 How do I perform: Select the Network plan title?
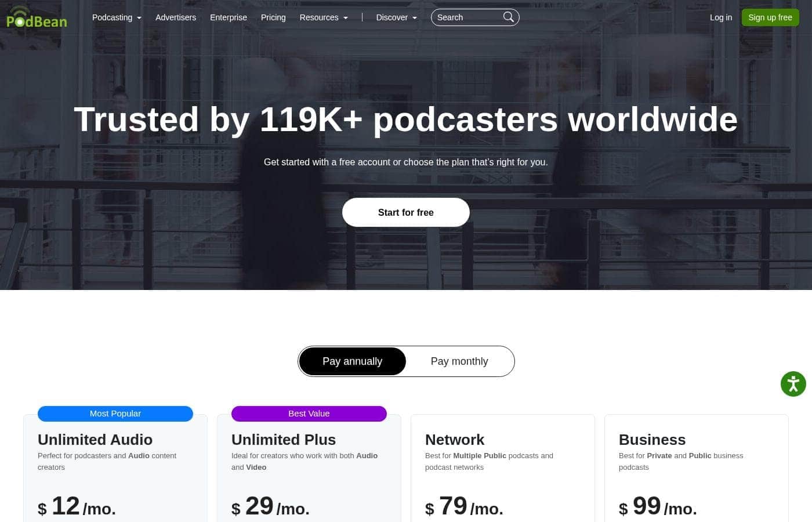(455, 440)
